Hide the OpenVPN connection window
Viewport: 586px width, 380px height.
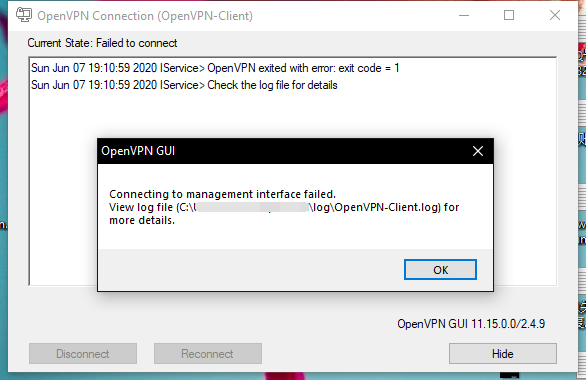(x=503, y=353)
